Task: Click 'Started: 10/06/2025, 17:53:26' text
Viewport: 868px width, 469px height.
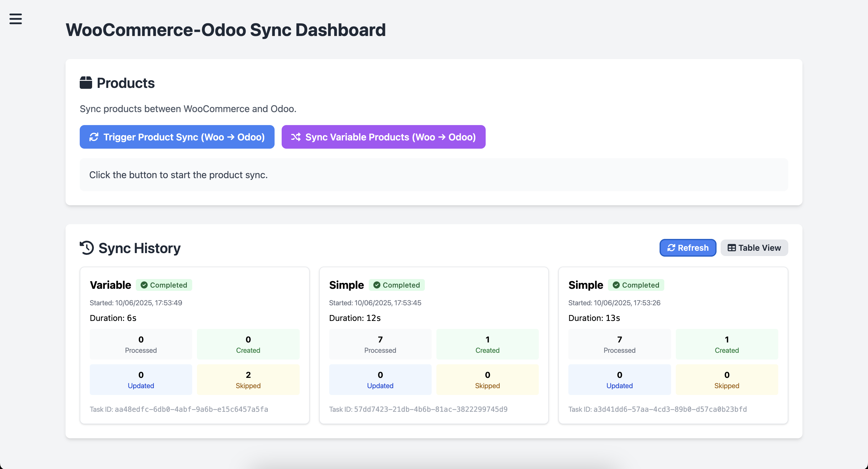Action: pos(614,303)
